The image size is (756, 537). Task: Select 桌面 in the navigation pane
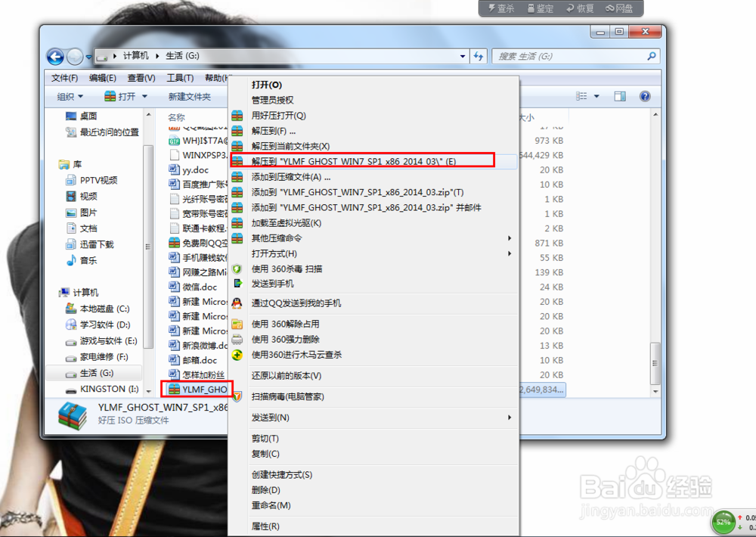(81, 116)
